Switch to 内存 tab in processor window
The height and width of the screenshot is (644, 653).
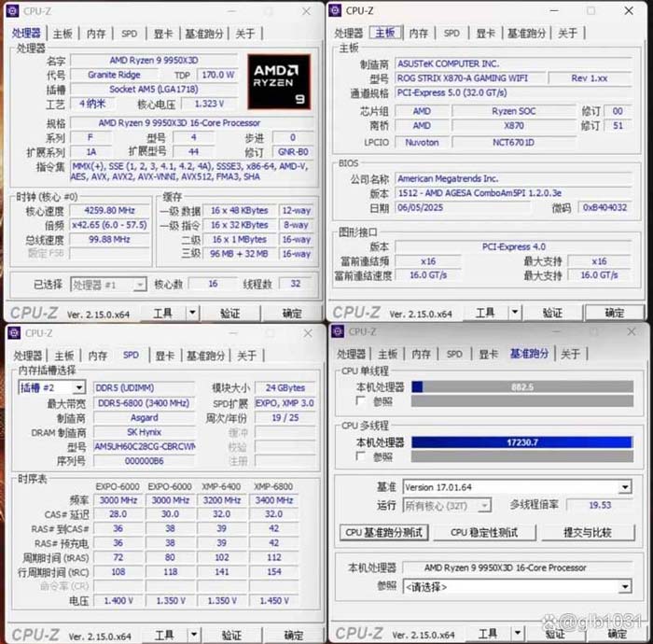[x=96, y=34]
